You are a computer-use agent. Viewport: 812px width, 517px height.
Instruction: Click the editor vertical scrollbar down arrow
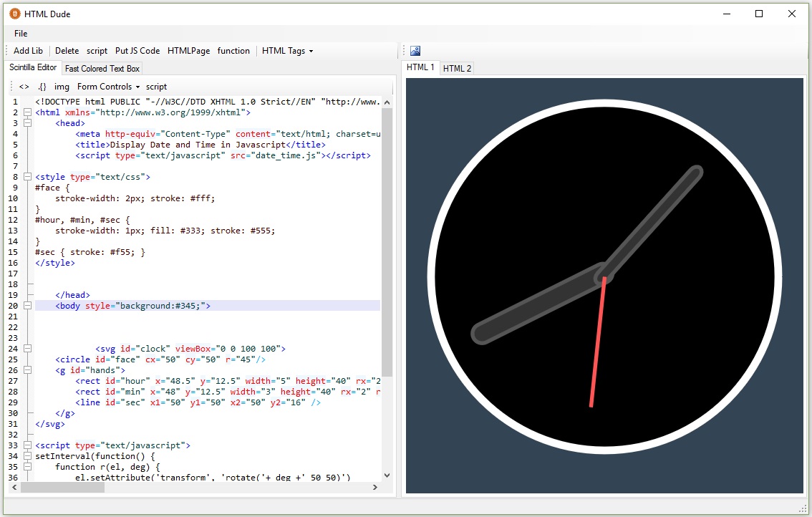(x=387, y=475)
